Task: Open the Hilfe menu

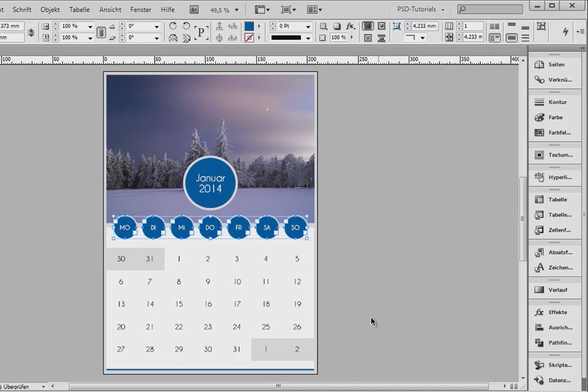Action: pyautogui.click(x=168, y=10)
